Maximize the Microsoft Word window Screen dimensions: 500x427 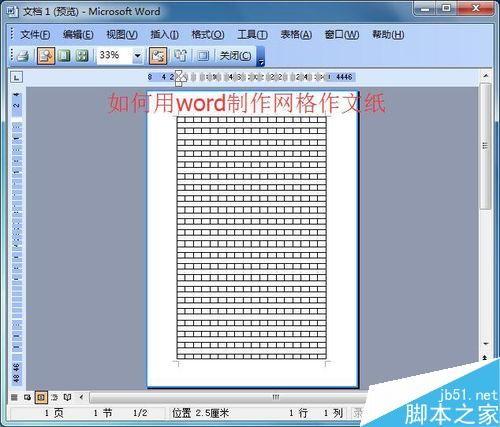point(447,8)
